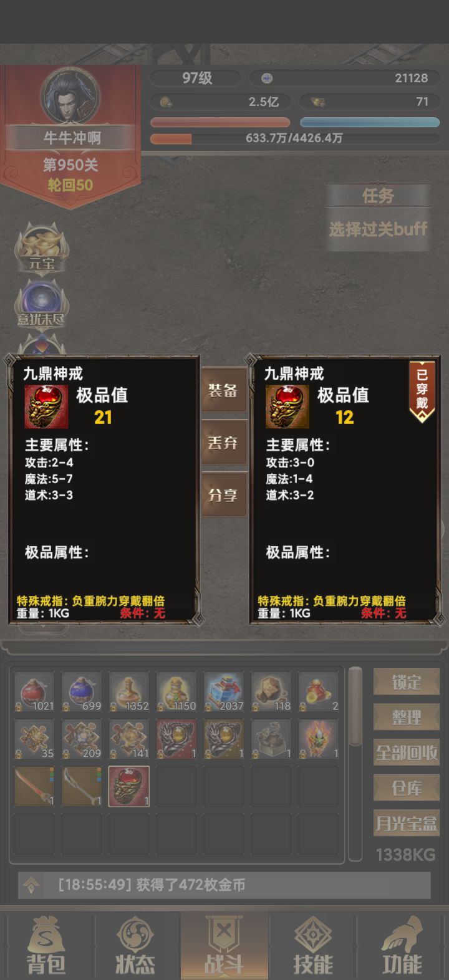Switch to the 状态 status tab

pyautogui.click(x=135, y=945)
